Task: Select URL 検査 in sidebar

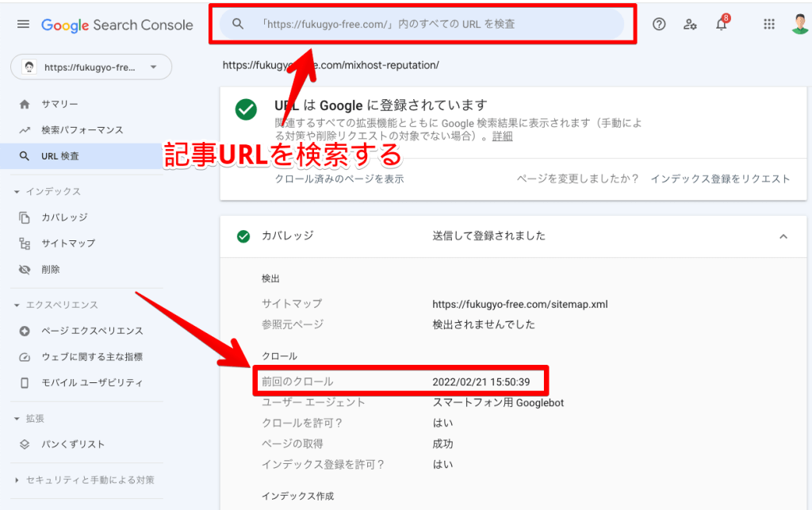Action: [x=60, y=155]
